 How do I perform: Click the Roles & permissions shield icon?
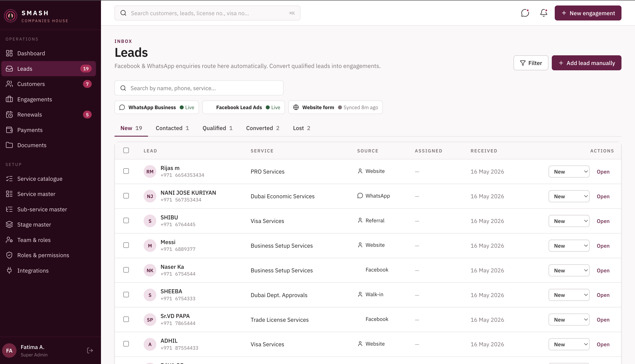pos(9,255)
